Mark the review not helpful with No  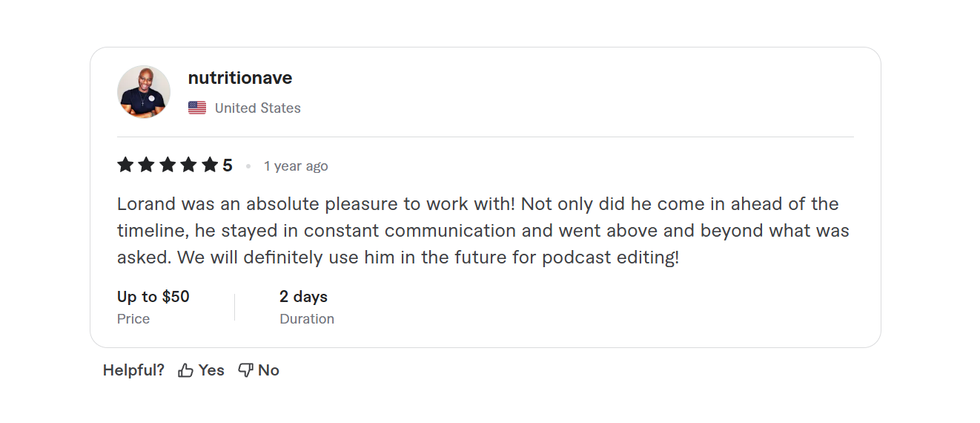click(x=268, y=370)
